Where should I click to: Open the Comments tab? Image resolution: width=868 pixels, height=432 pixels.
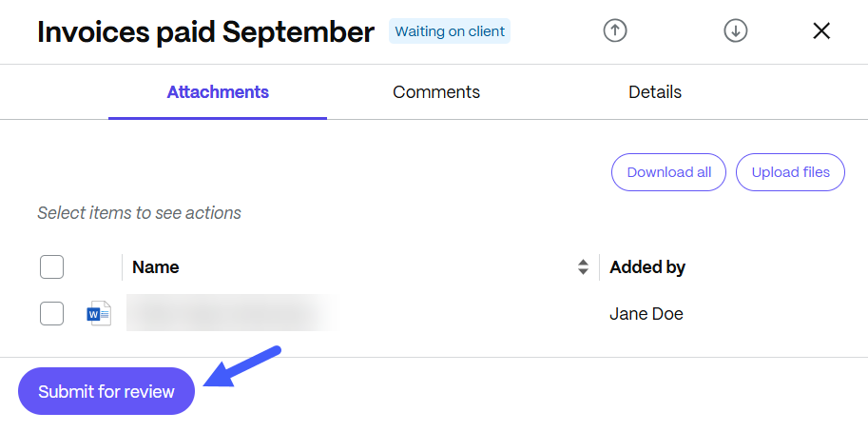pyautogui.click(x=436, y=92)
